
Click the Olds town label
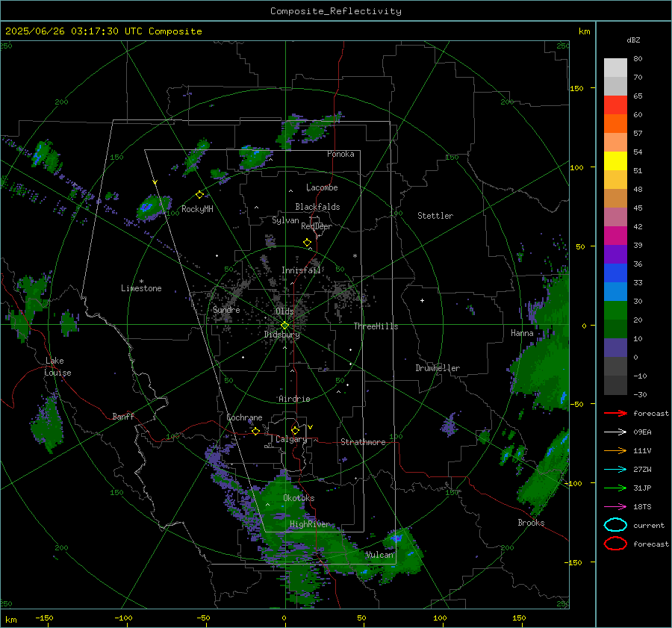(x=284, y=311)
